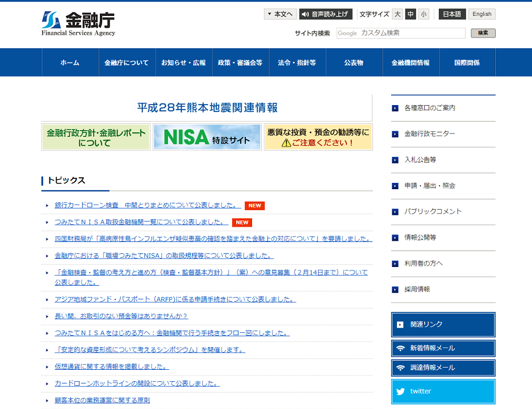Open the 四国財務局 高病原性鳥インフルエンザ topic

(x=213, y=239)
